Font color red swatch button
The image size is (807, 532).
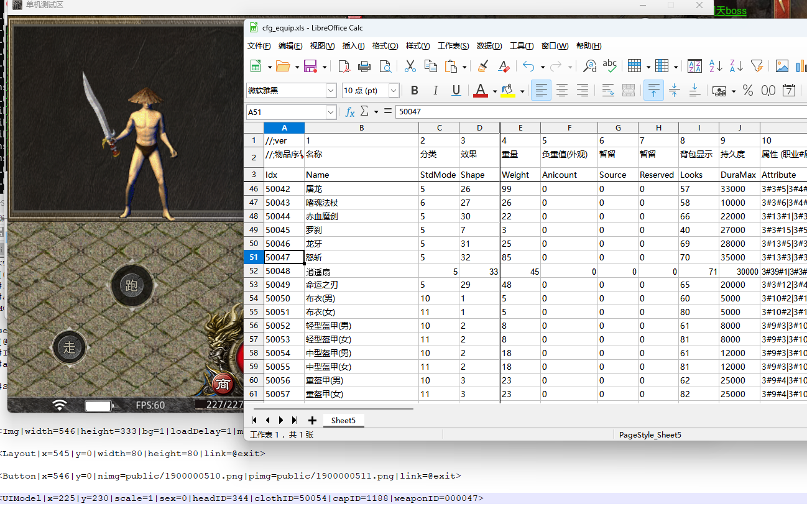(481, 91)
